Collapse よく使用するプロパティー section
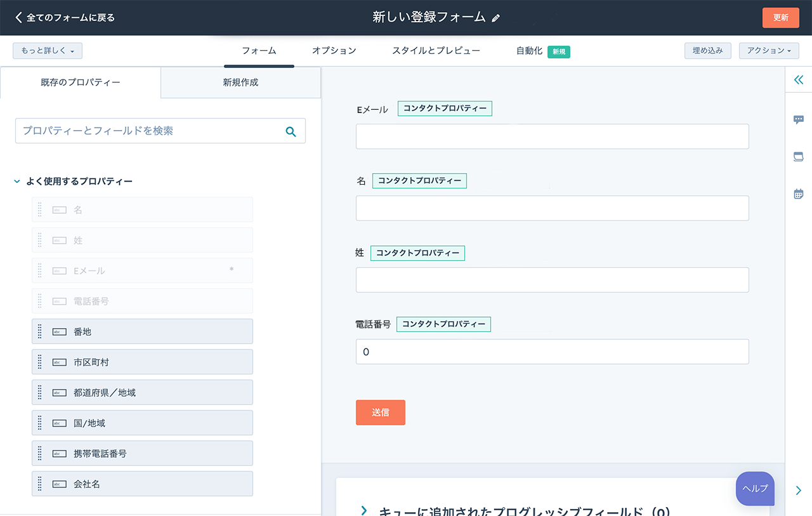812x516 pixels. pos(17,182)
